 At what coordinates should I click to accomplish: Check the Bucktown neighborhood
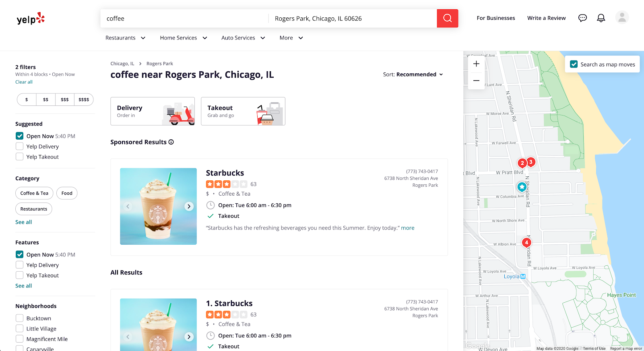click(19, 318)
